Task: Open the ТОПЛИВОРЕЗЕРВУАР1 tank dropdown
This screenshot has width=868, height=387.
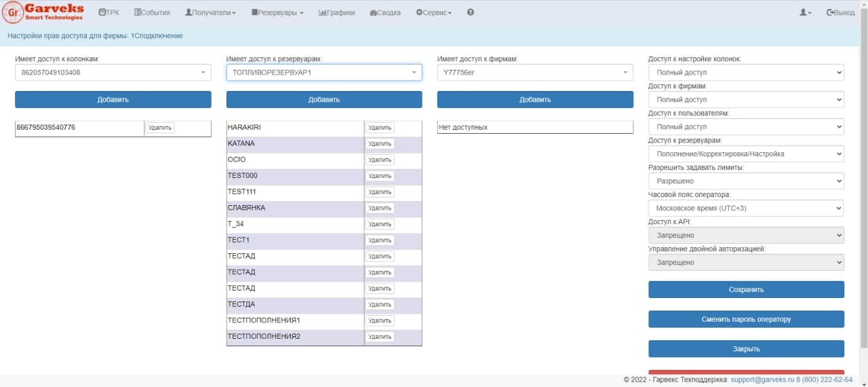Action: [x=324, y=72]
